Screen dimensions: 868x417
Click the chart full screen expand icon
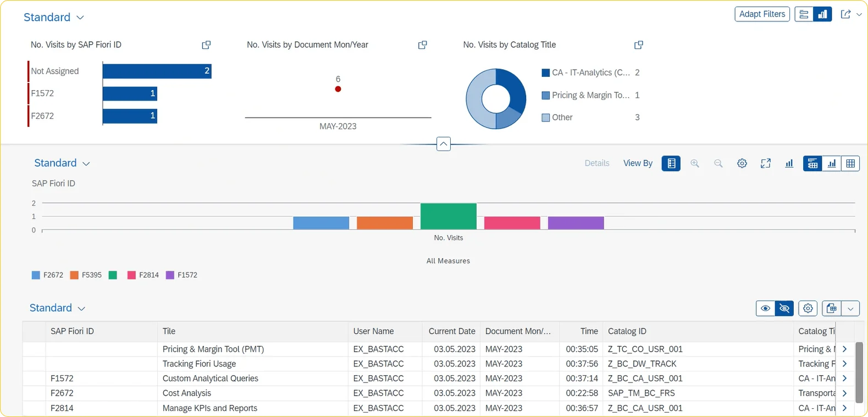[x=766, y=163]
